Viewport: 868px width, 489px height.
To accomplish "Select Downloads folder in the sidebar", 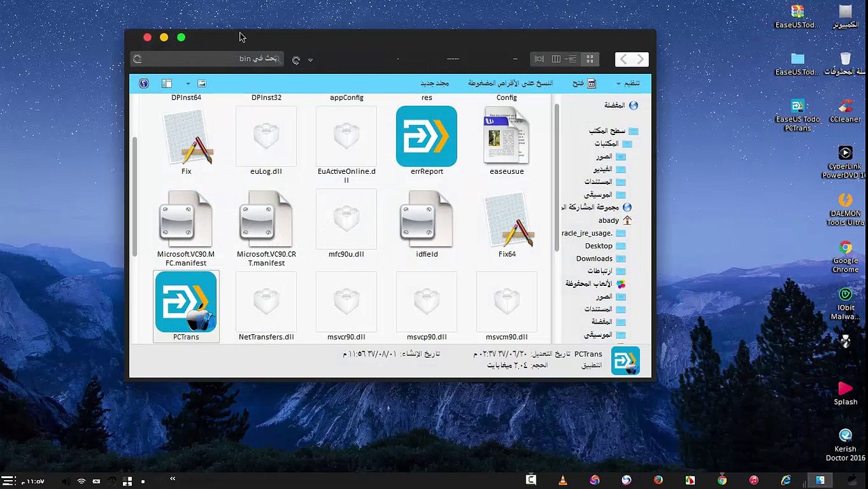I will 601,259.
